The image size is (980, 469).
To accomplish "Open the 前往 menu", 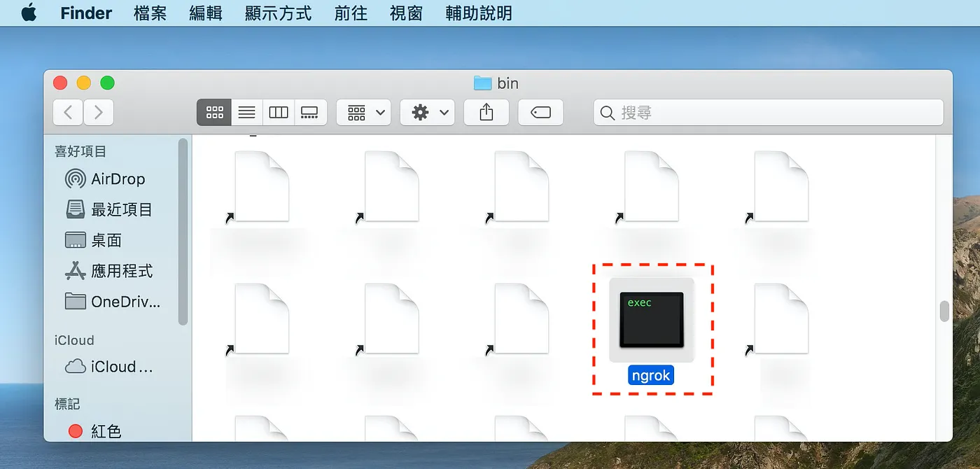I will 351,13.
